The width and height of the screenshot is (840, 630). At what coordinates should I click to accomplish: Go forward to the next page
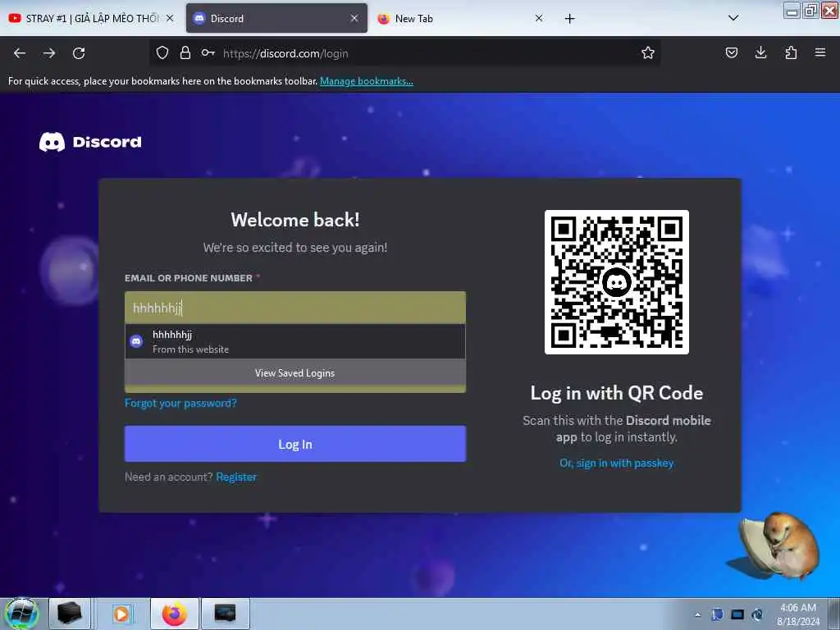(49, 53)
